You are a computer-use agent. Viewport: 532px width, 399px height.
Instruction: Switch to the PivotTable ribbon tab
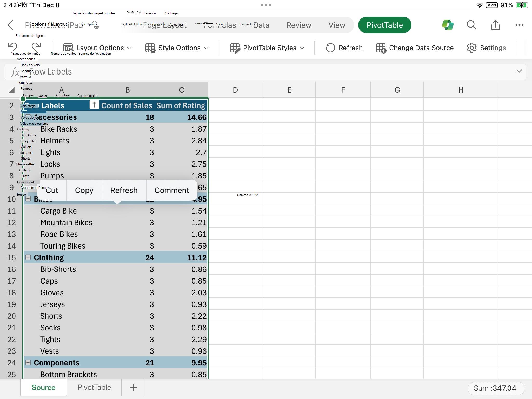point(384,25)
